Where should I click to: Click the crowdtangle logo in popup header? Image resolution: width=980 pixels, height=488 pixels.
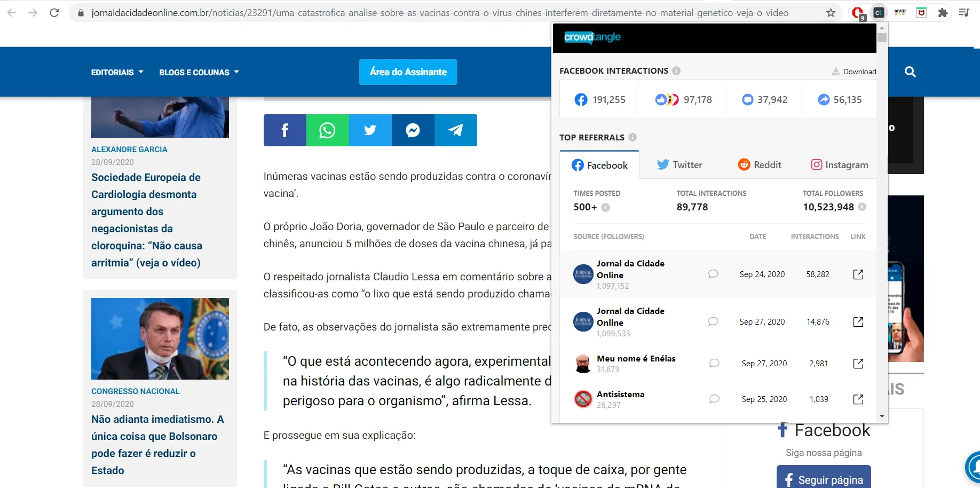pos(592,37)
